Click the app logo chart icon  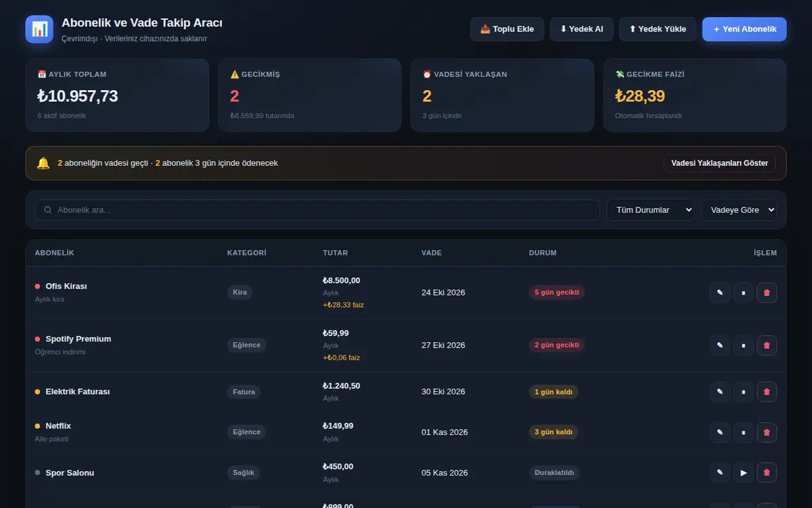39,29
